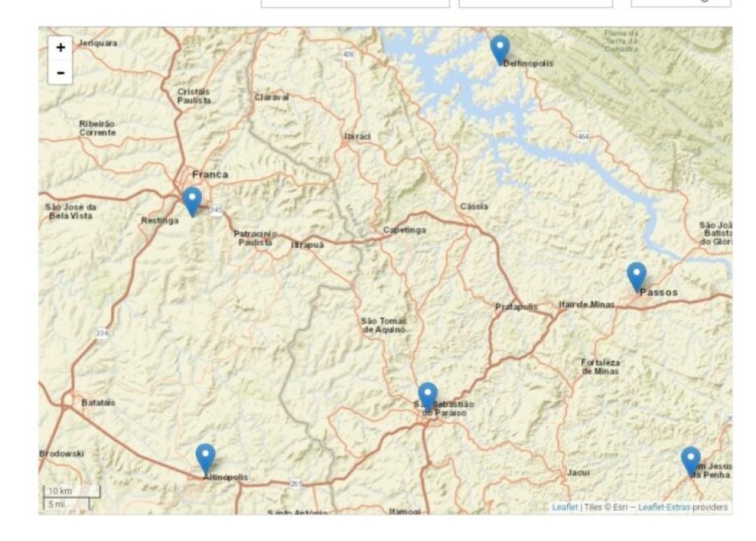Open the marker near Franca

192,202
